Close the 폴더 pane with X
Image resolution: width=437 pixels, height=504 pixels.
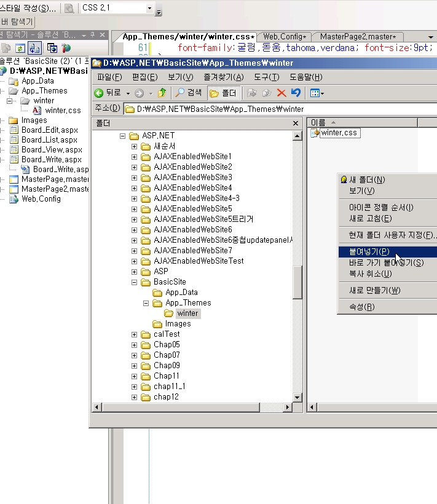click(x=296, y=123)
